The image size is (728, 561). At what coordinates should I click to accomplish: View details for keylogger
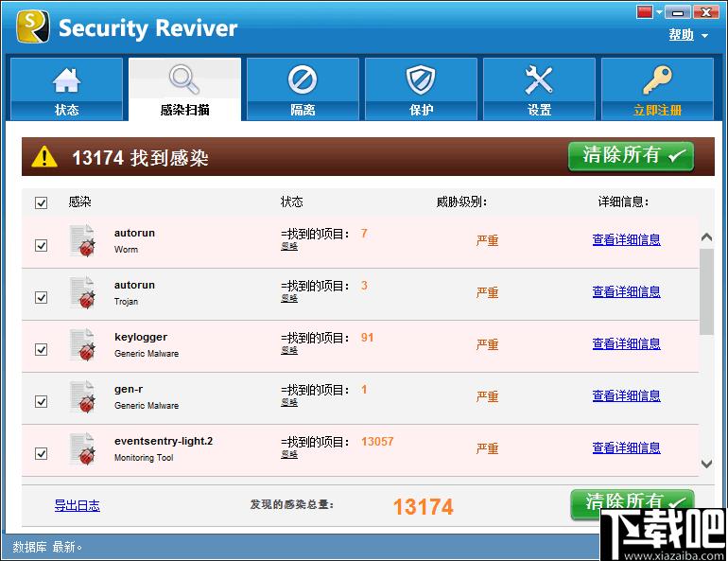(x=626, y=343)
